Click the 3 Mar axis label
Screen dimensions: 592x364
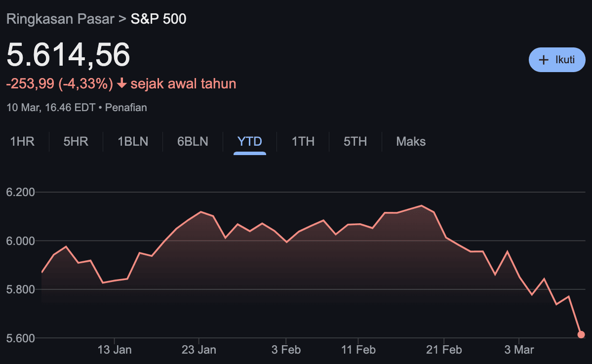pyautogui.click(x=519, y=349)
